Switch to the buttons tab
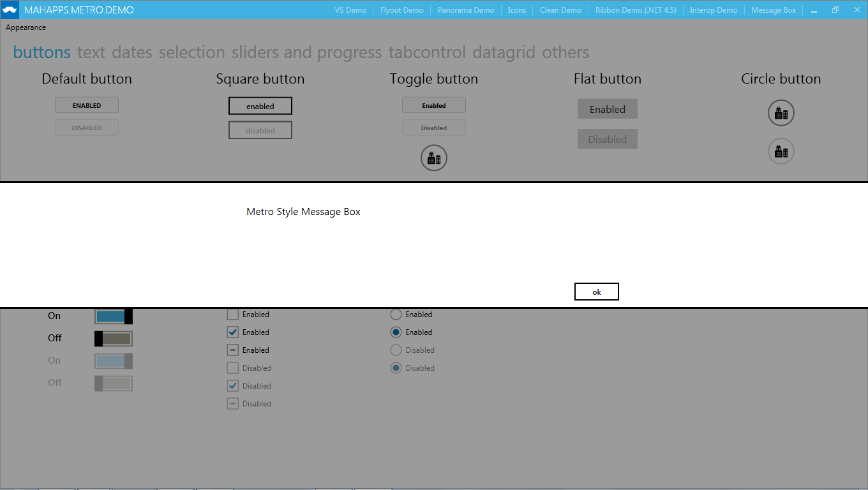 pyautogui.click(x=42, y=52)
